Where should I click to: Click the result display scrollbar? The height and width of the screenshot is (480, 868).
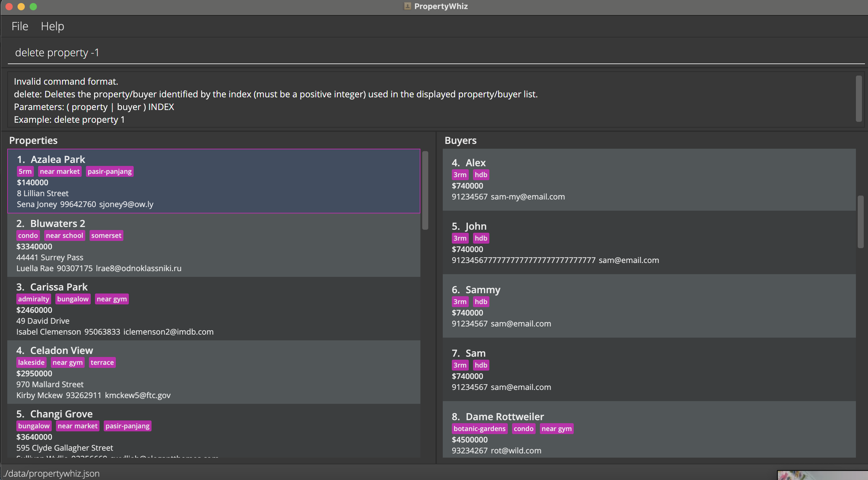pos(859,99)
